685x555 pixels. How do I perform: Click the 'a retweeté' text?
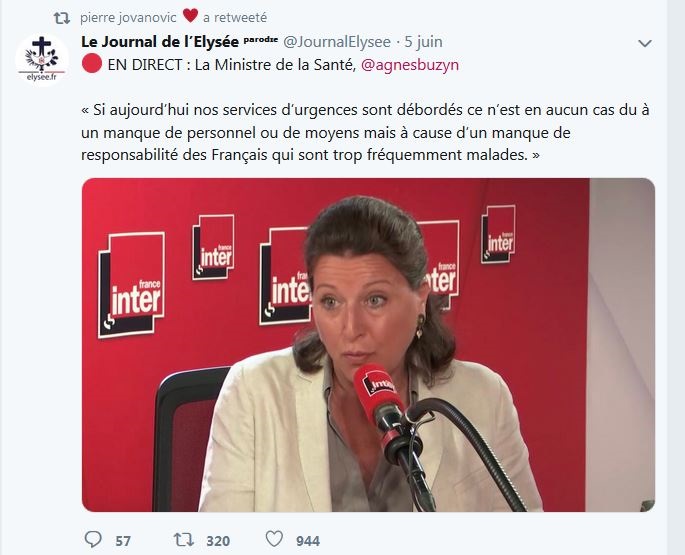coord(235,17)
